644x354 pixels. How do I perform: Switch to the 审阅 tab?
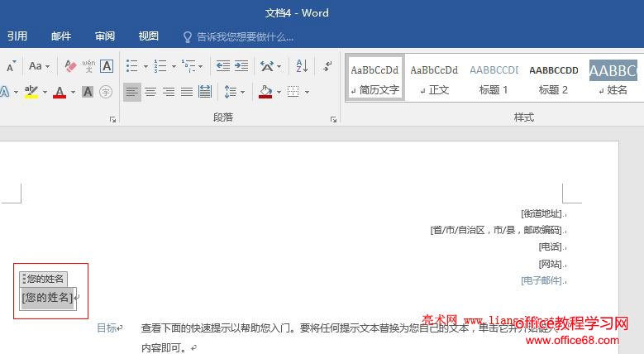(105, 36)
